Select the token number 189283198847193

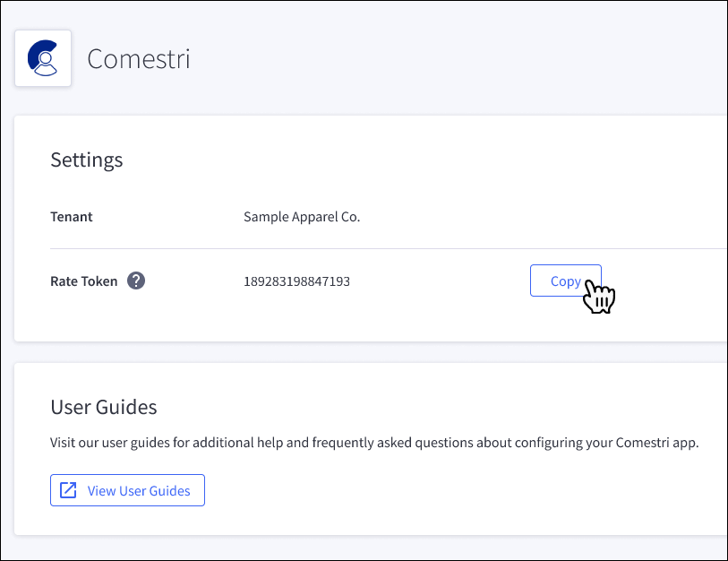(296, 281)
